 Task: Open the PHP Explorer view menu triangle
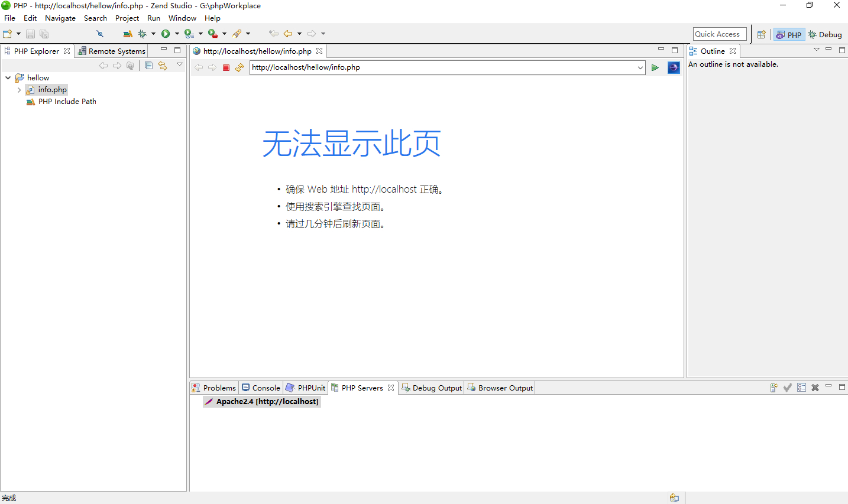click(x=180, y=64)
